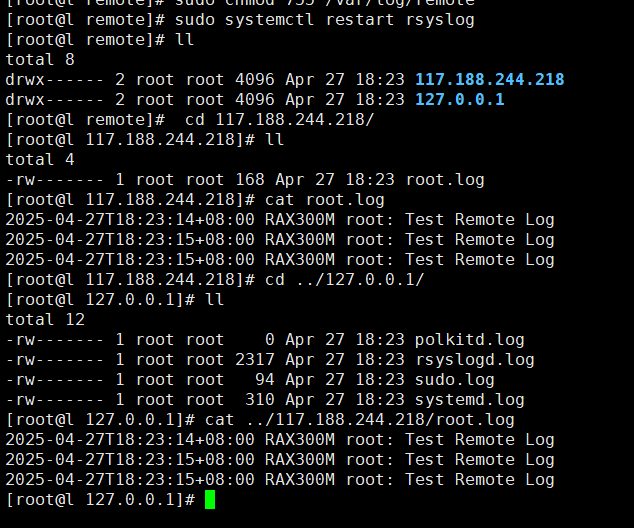The height and width of the screenshot is (528, 634).
Task: Click the 'cat ../117.188.244.218/root.log' command
Action: [360, 420]
